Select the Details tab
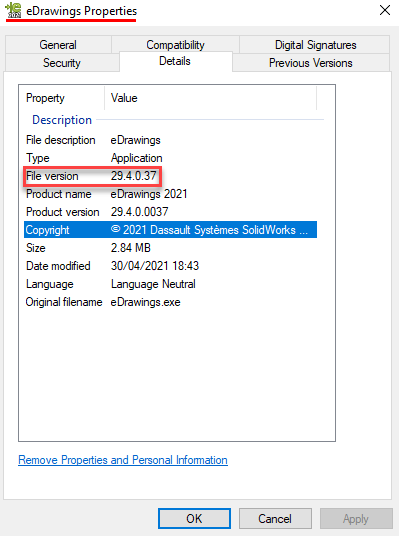 coord(175,61)
